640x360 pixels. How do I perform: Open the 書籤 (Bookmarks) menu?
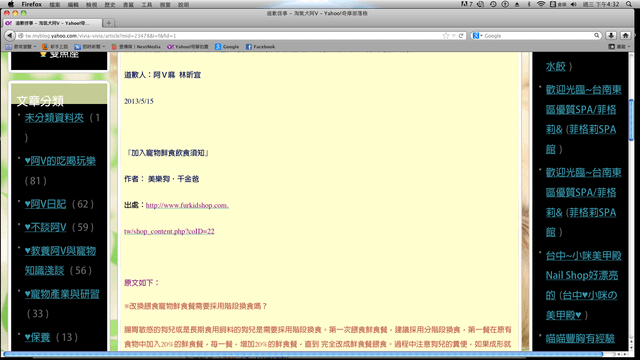pos(128,4)
